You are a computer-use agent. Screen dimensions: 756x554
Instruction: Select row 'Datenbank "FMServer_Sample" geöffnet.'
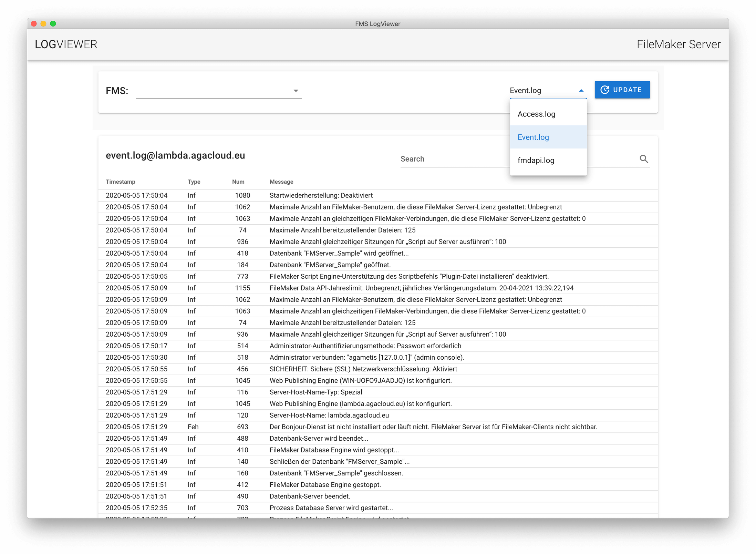click(x=378, y=265)
